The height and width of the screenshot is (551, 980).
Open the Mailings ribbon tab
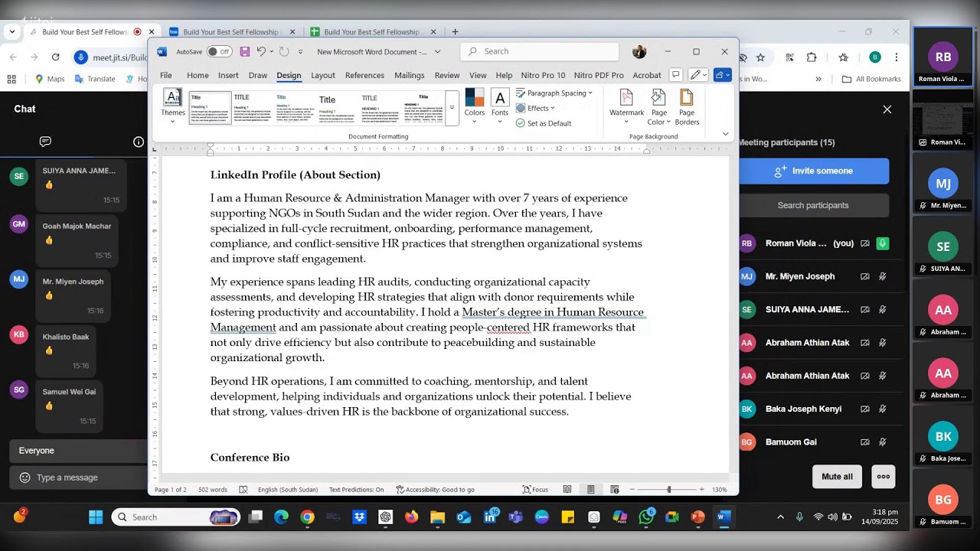[x=410, y=75]
